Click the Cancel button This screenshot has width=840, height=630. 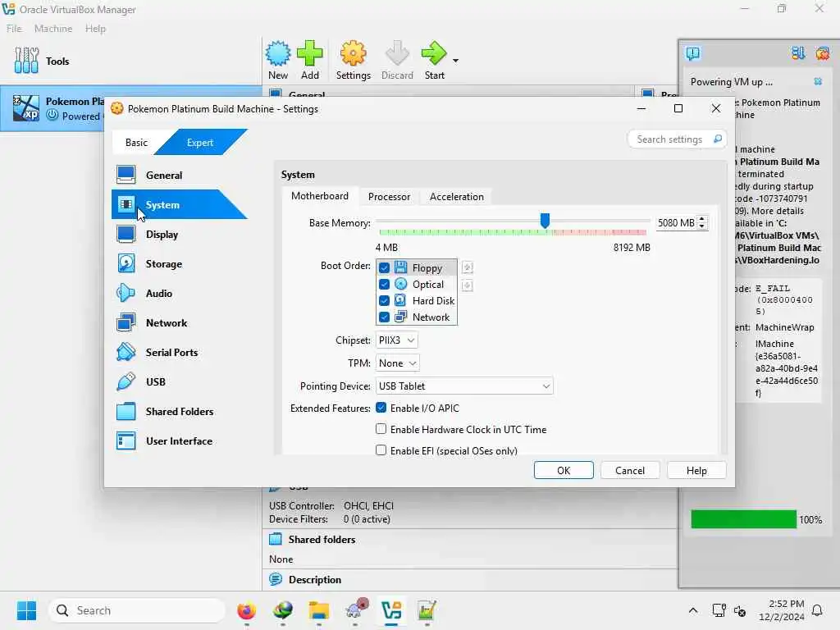630,470
